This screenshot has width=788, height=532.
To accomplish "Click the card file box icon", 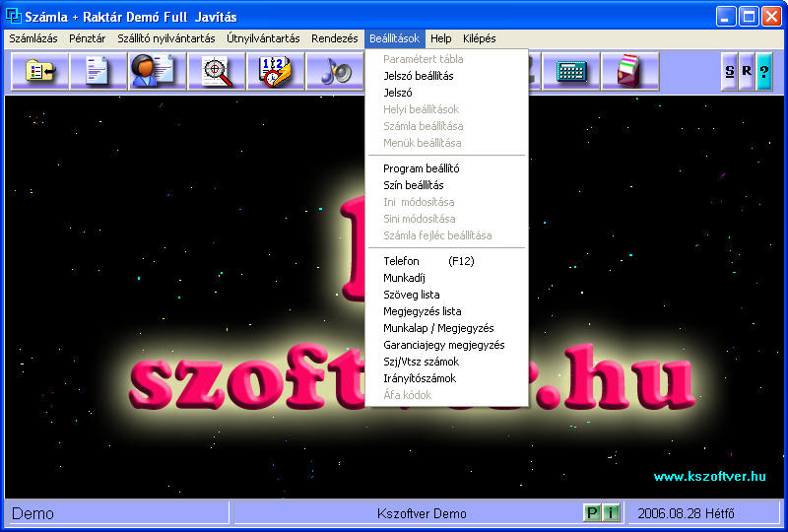I will [x=630, y=71].
